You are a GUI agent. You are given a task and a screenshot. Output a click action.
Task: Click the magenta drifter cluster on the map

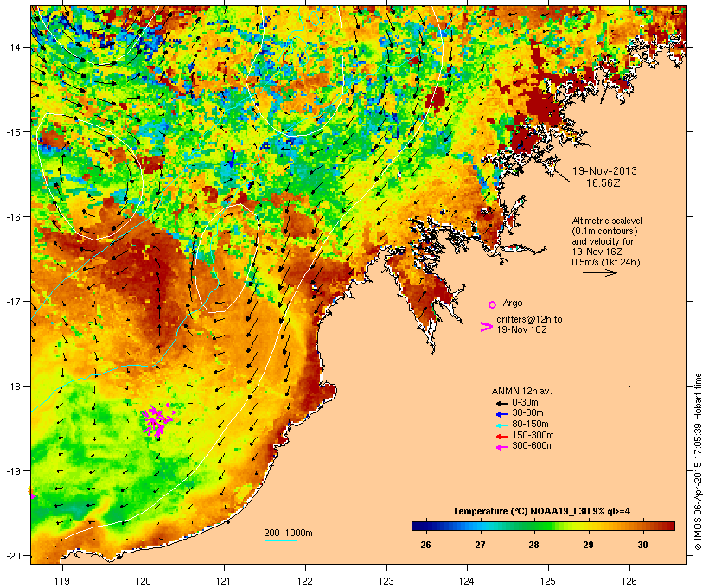point(156,420)
